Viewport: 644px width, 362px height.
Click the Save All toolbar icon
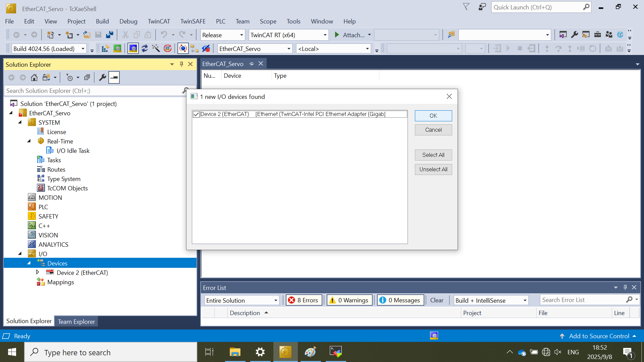pyautogui.click(x=110, y=35)
